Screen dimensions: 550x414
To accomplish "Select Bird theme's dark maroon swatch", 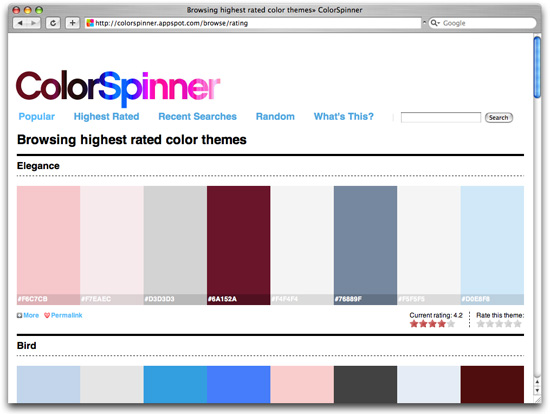I will pyautogui.click(x=492, y=385).
